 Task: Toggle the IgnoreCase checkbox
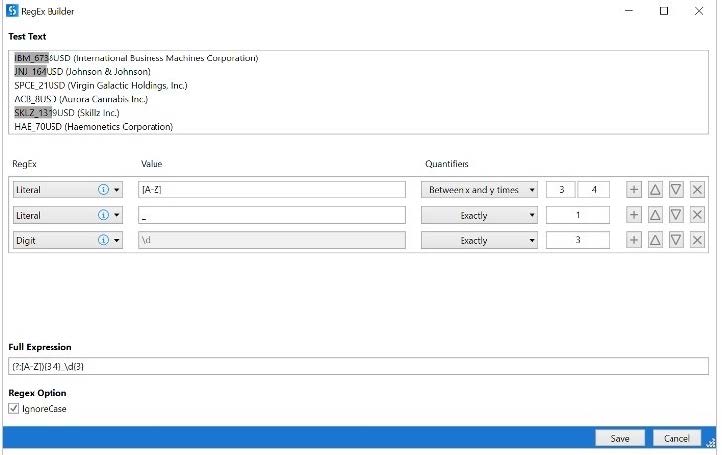pyautogui.click(x=13, y=408)
